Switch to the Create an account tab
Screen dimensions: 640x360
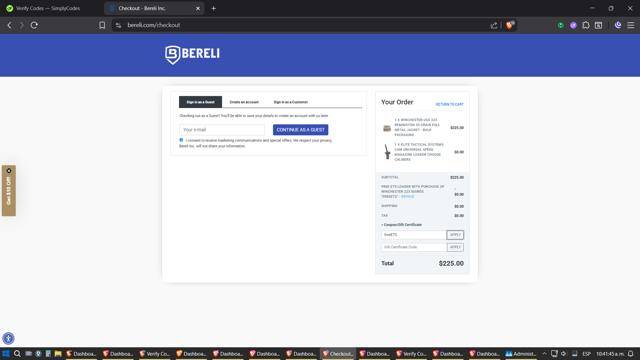[244, 102]
